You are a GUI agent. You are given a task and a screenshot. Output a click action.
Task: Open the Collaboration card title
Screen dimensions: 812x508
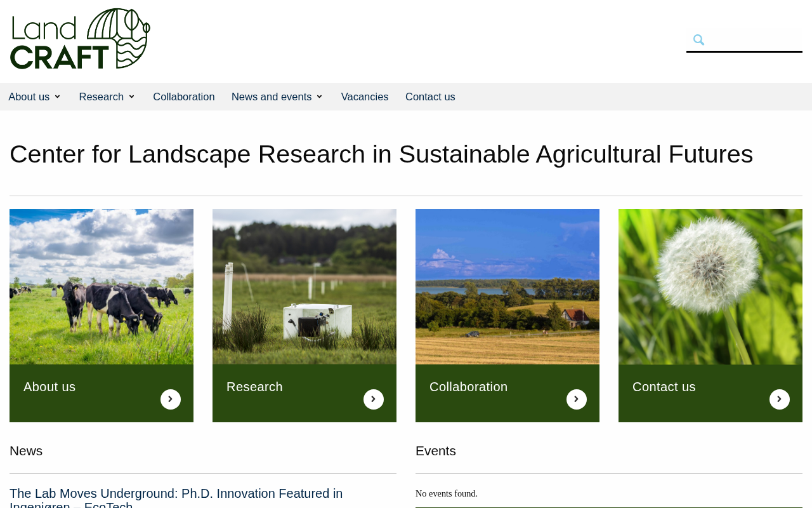(469, 387)
